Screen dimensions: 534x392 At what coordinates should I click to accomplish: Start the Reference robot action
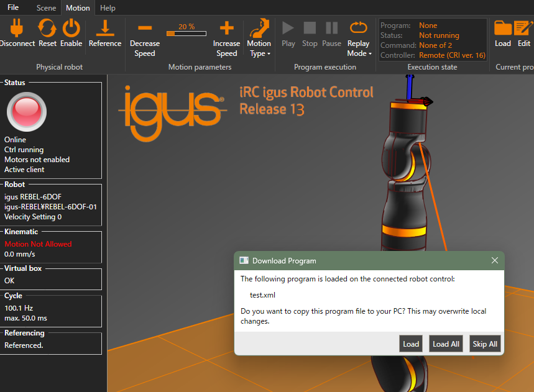pyautogui.click(x=105, y=29)
